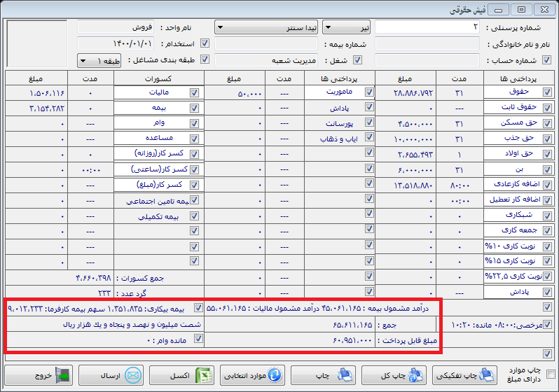Click the حقوق amount ۲۸،۸۸۶،۷۹۲
Viewport: 559px width, 392px height.
(413, 93)
